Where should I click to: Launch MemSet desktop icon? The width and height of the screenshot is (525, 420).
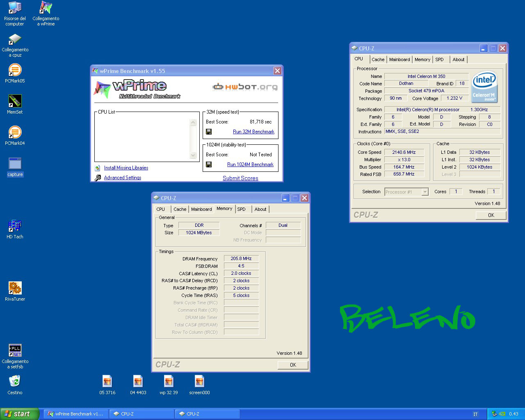pyautogui.click(x=15, y=104)
